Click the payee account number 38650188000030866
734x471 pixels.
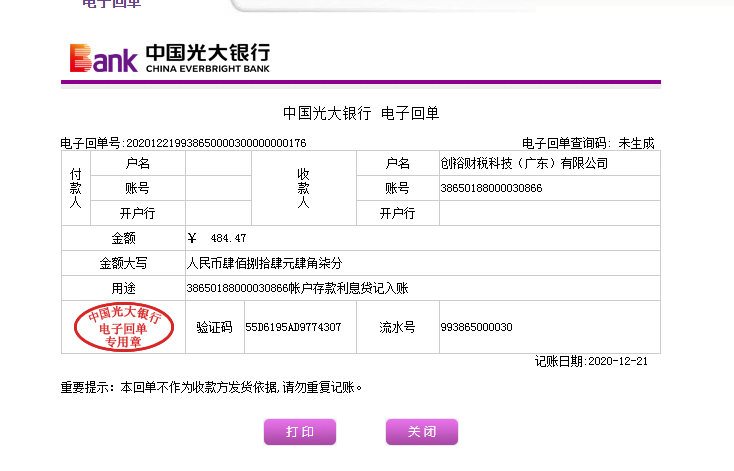491,188
